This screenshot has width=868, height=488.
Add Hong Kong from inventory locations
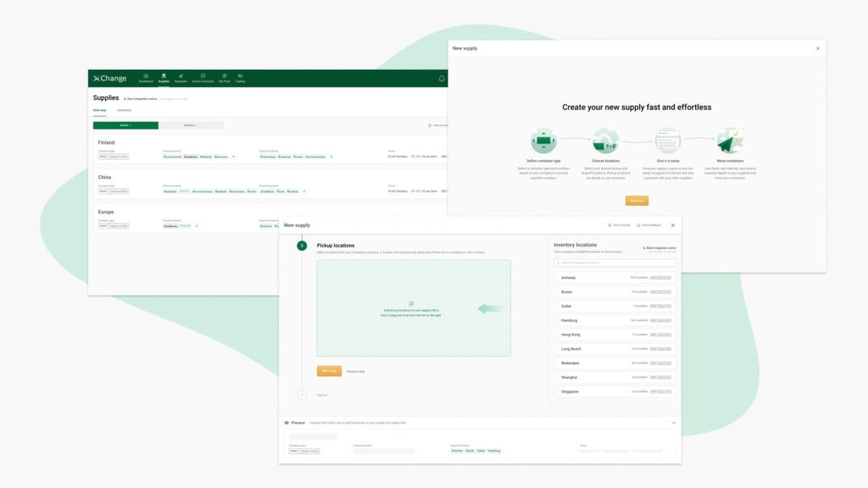615,335
